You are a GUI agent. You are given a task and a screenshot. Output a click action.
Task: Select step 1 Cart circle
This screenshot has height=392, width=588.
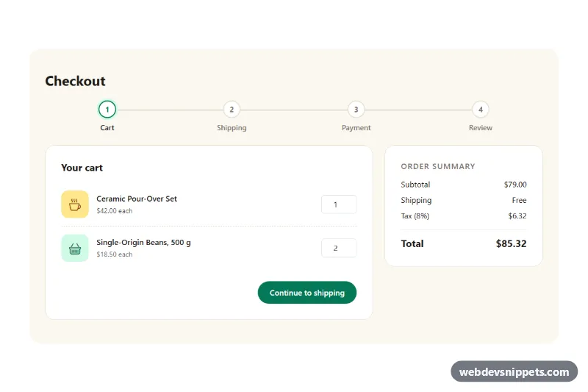click(x=107, y=110)
